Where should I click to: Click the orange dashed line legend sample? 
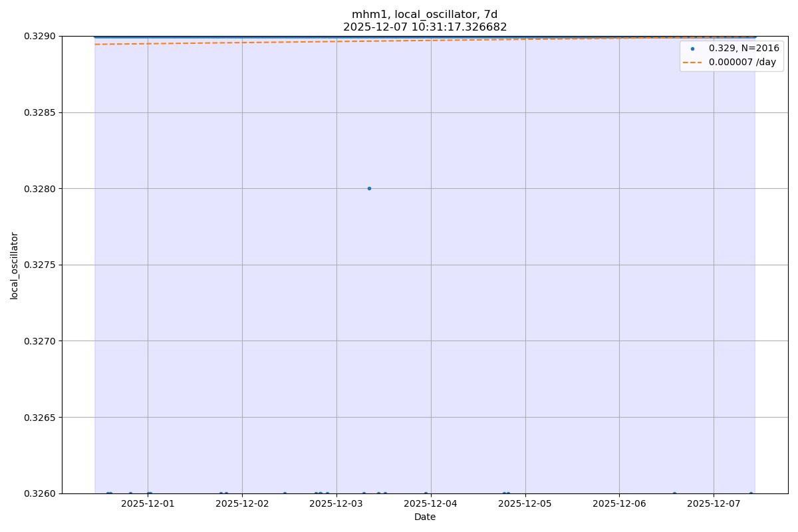tap(692, 63)
